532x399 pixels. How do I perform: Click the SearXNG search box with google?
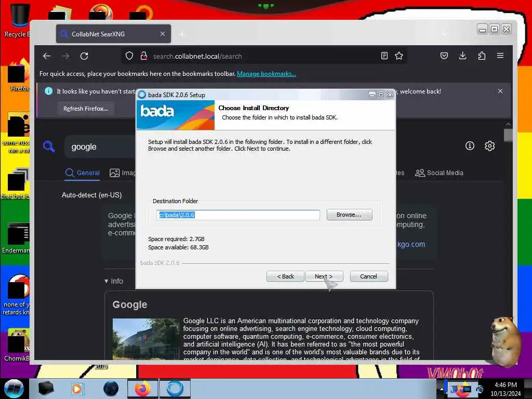coord(100,147)
